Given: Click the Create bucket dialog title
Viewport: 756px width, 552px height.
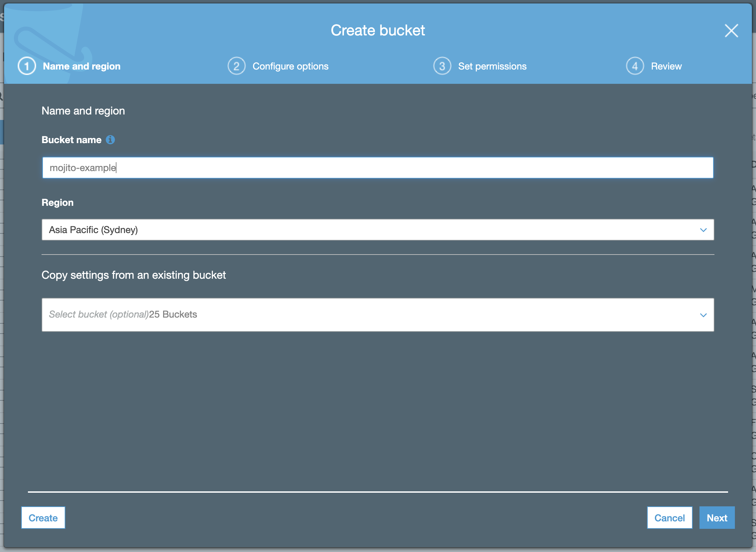Looking at the screenshot, I should [378, 30].
